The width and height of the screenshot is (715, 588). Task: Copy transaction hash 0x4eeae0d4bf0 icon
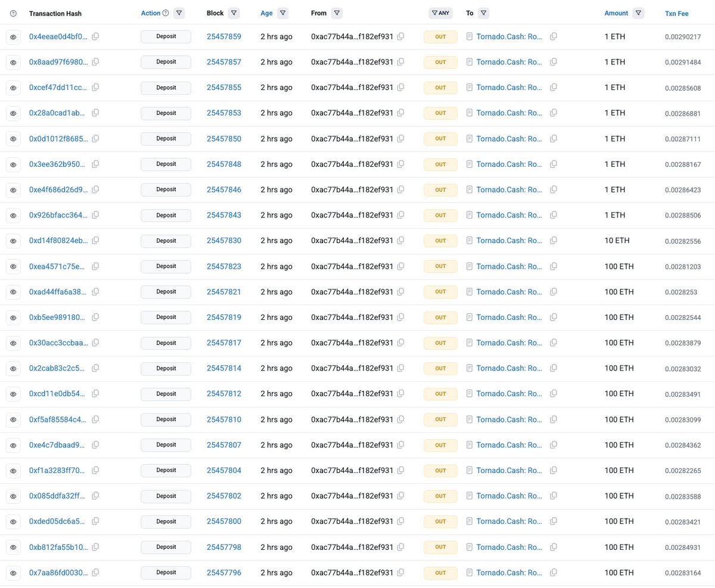[95, 37]
